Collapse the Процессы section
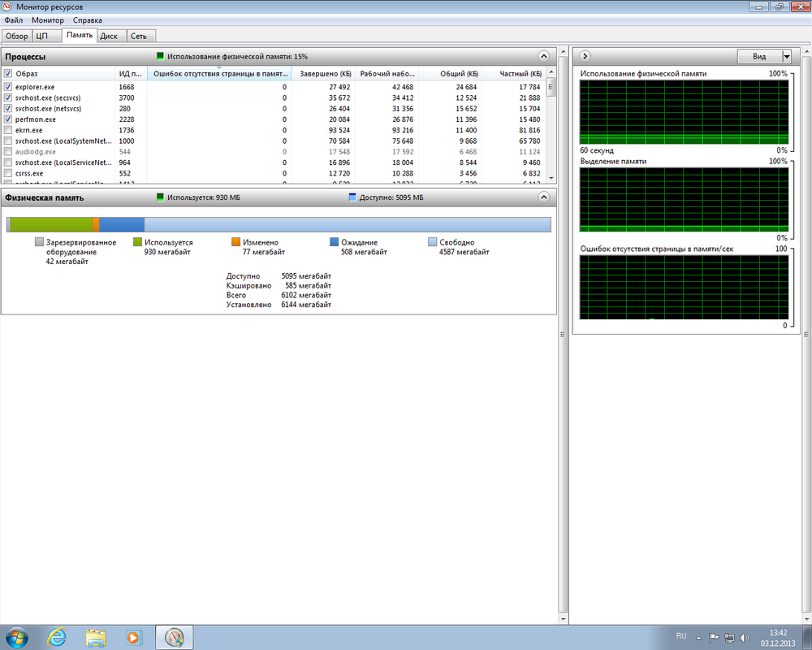The height and width of the screenshot is (650, 812). [x=544, y=56]
